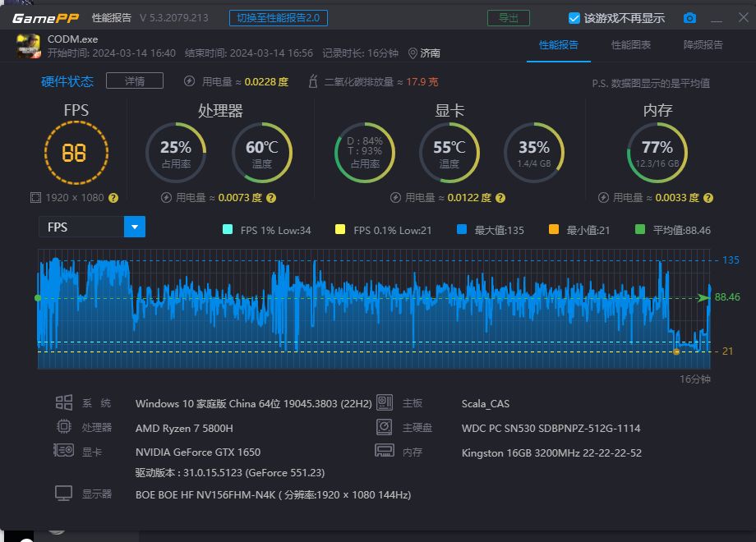Click the 内存 RAM icon in the specs list
The width and height of the screenshot is (756, 542).
[x=385, y=451]
